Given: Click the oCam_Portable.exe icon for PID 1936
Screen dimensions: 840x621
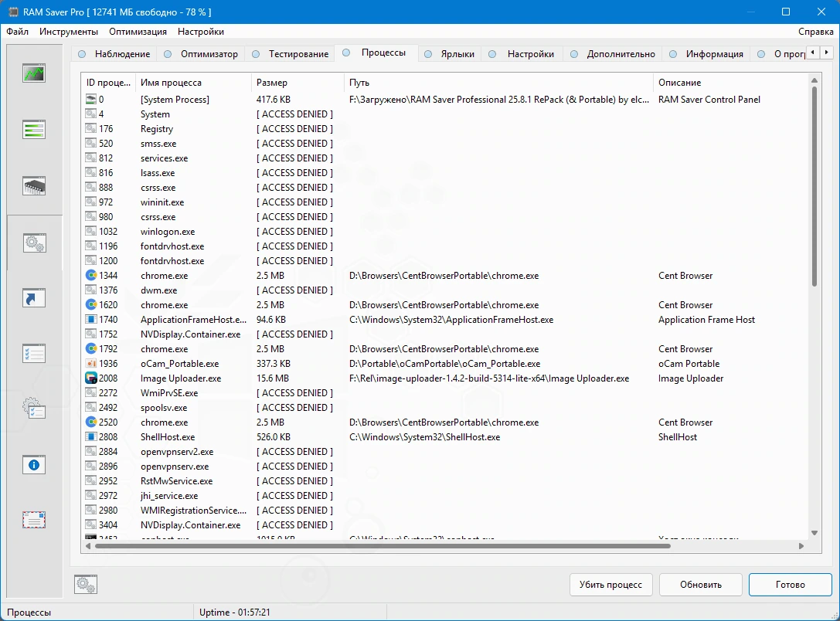Looking at the screenshot, I should (x=91, y=364).
